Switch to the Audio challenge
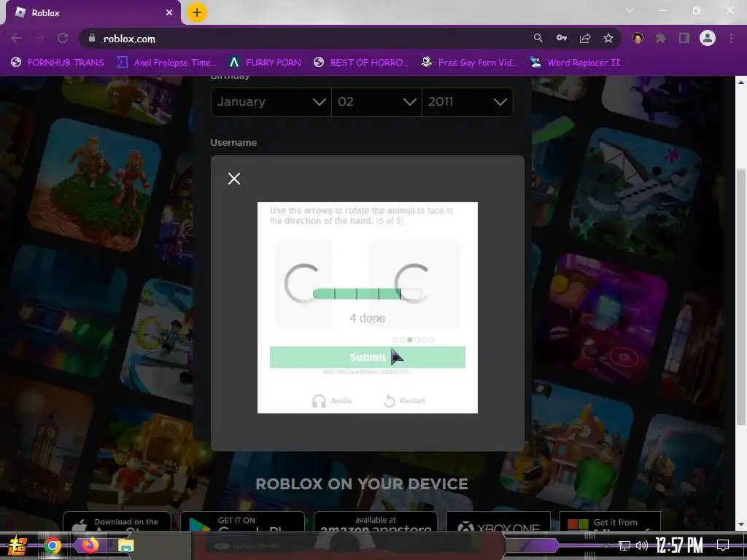The width and height of the screenshot is (747, 560). pyautogui.click(x=332, y=401)
